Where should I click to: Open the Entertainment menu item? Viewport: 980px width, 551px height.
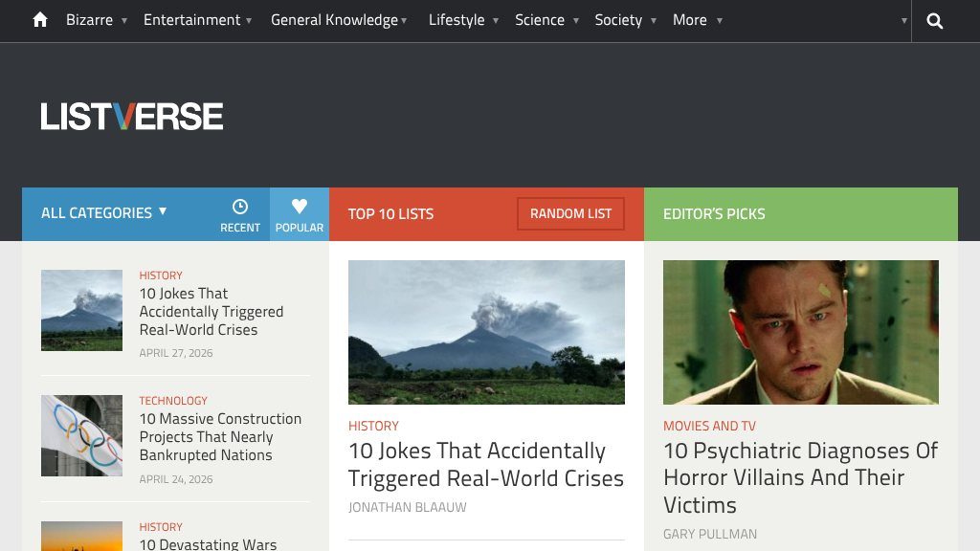[191, 20]
